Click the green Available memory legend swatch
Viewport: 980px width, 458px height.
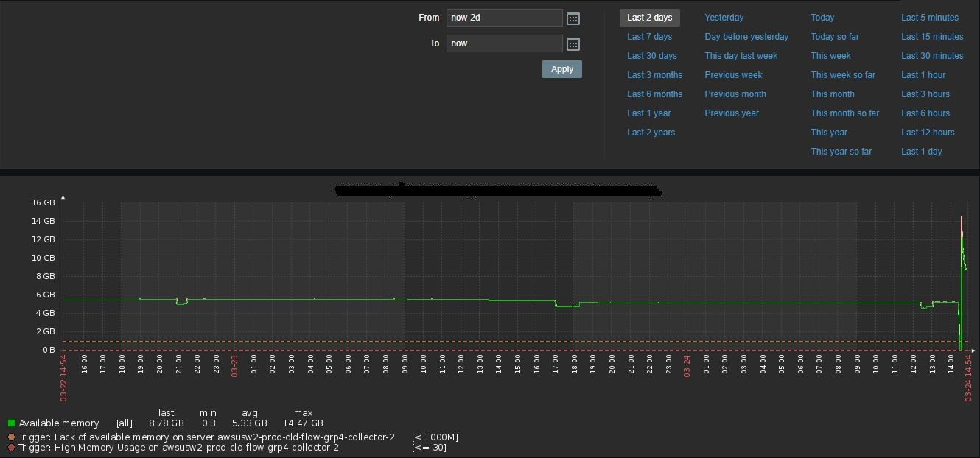(x=11, y=423)
